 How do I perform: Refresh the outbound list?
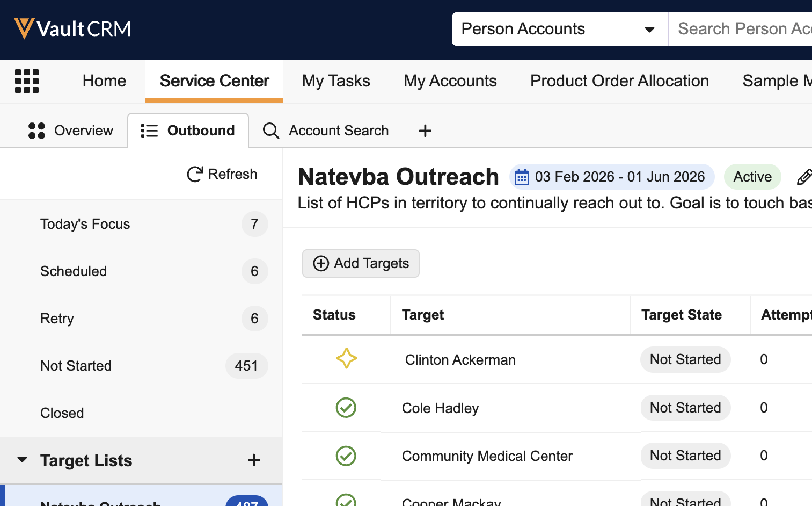click(x=222, y=174)
